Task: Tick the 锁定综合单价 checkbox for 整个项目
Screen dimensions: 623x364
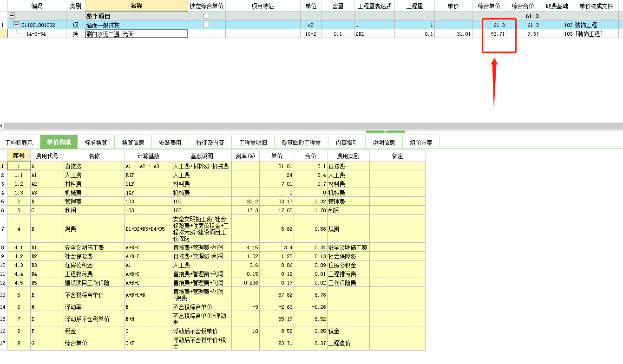Action: pos(206,16)
